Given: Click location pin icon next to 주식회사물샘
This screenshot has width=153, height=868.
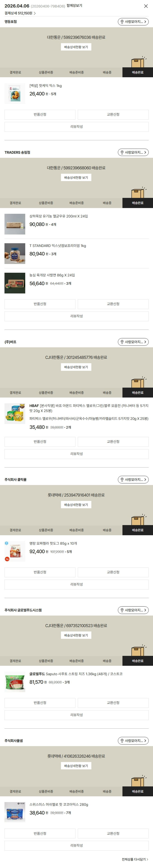Looking at the screenshot, I should 122,741.
